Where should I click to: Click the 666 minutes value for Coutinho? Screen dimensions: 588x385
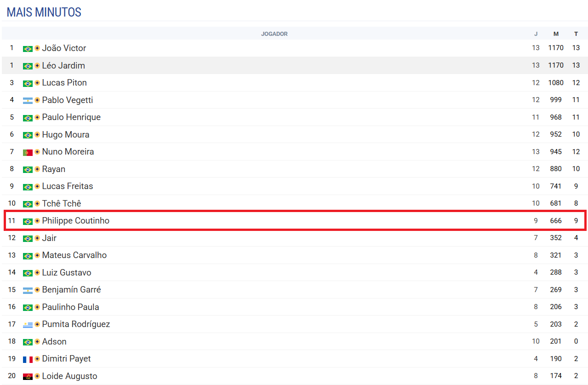click(556, 221)
